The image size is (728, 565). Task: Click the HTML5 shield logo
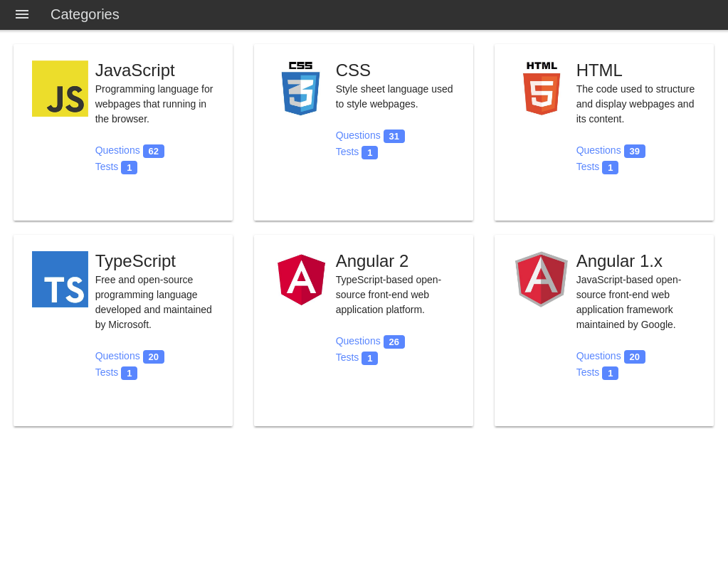coord(542,88)
